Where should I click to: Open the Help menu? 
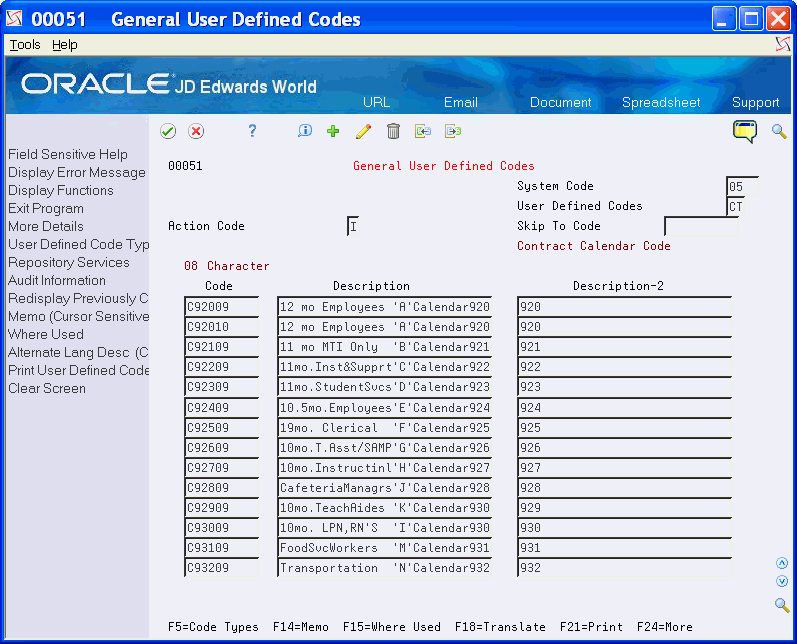tap(65, 45)
